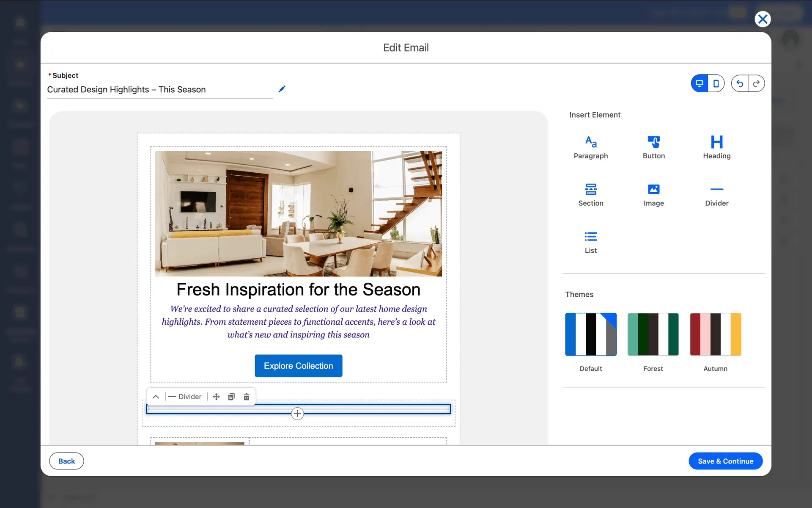The width and height of the screenshot is (812, 508).
Task: Switch to mobile preview mode
Action: pyautogui.click(x=716, y=83)
